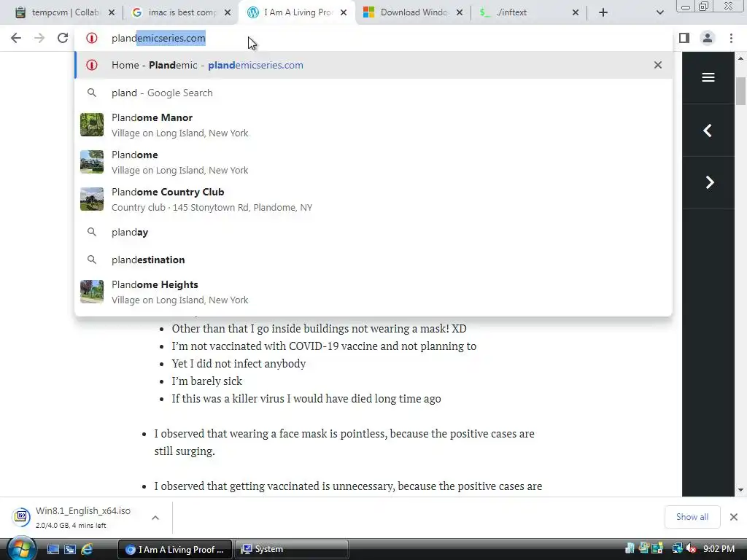Close the imac is best comp tab
This screenshot has width=747, height=560.
pos(228,12)
